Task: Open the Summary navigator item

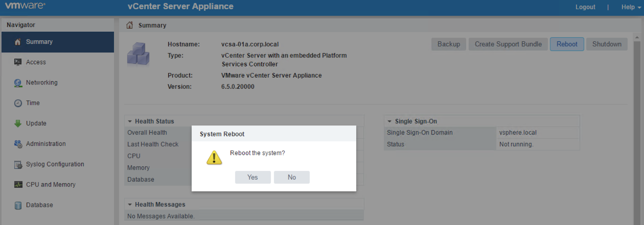Action: coord(58,42)
